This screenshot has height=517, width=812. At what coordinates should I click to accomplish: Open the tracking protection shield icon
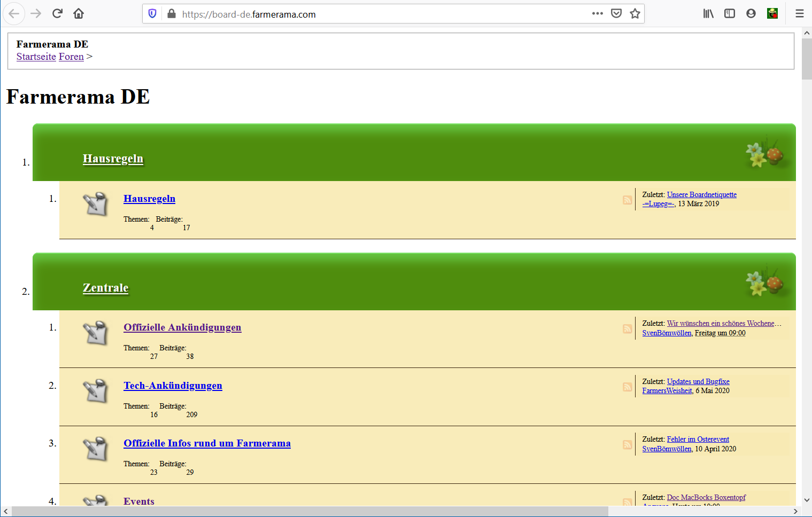pos(152,14)
